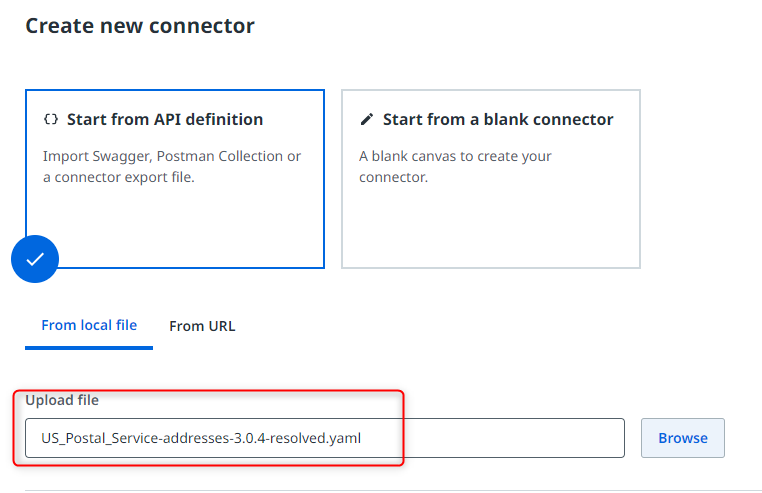
Task: Click the curly braces API definition icon
Action: pyautogui.click(x=51, y=119)
